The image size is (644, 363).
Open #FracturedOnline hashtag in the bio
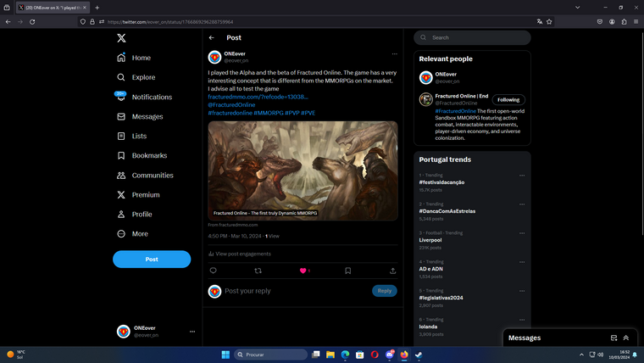click(x=456, y=111)
